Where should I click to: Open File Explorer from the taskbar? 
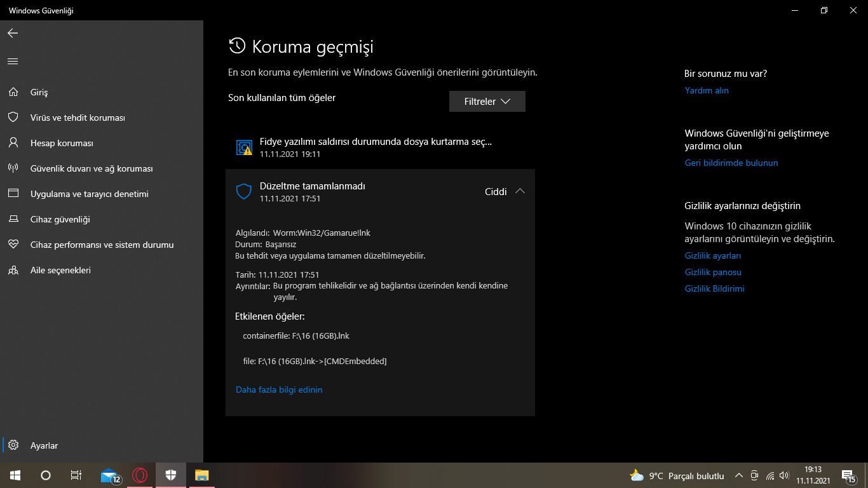(201, 475)
